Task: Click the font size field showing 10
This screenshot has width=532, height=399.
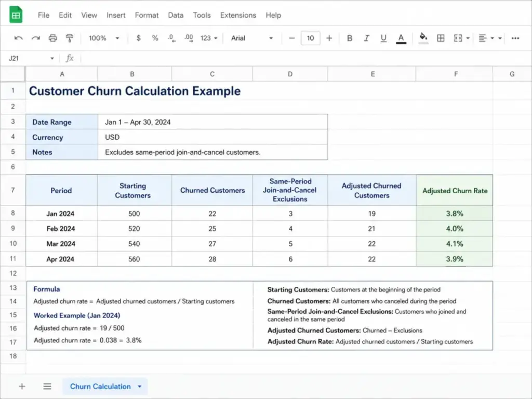Action: [x=311, y=38]
